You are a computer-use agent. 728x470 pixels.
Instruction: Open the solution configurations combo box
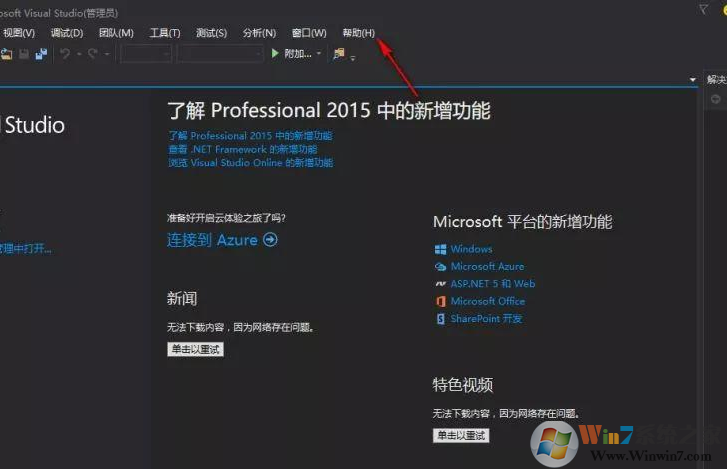pyautogui.click(x=146, y=54)
